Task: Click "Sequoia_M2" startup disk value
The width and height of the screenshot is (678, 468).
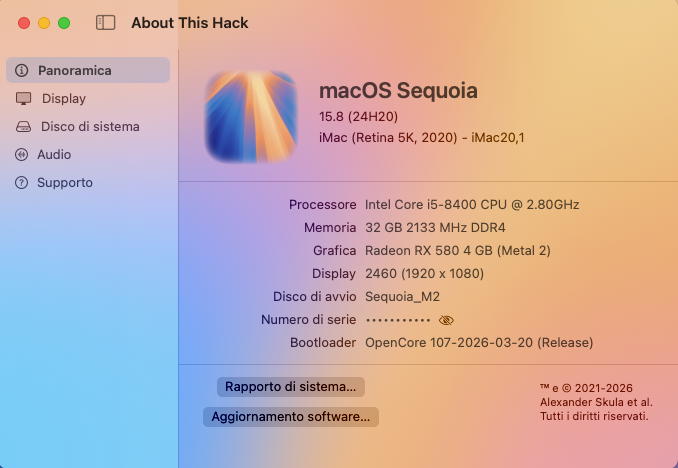Action: coord(402,297)
